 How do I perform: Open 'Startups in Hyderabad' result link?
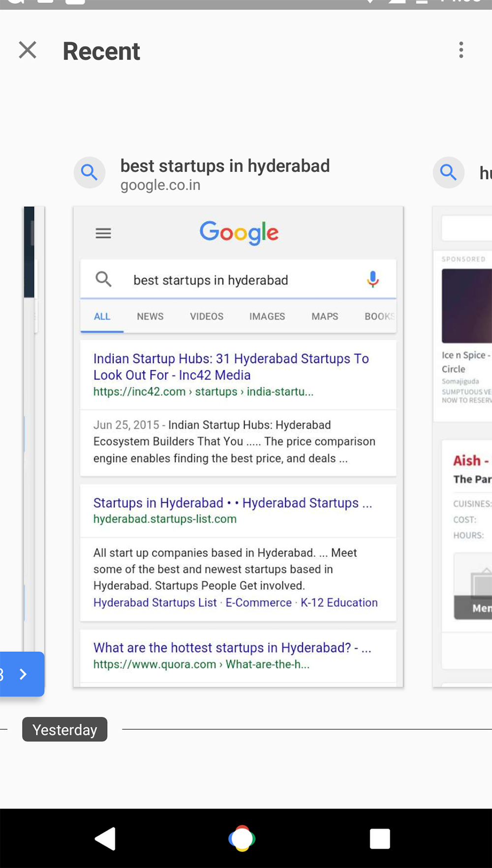[233, 503]
